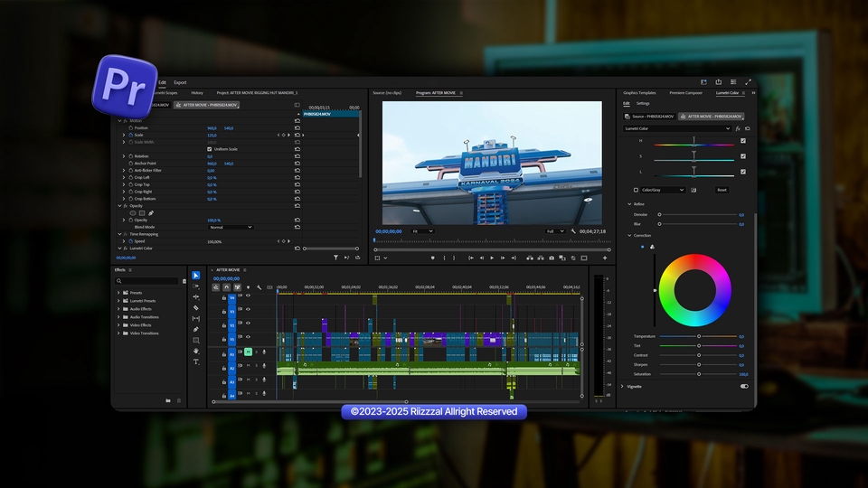
Task: Select the Razor tool
Action: tap(196, 307)
